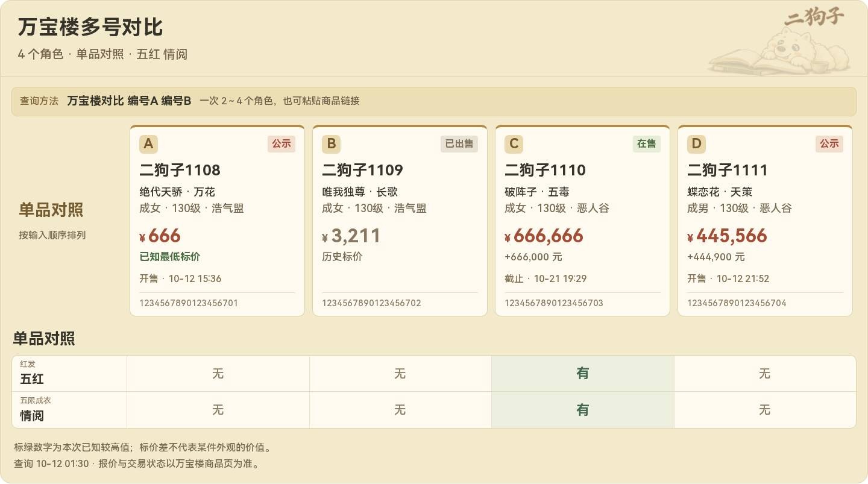Click the letter C badge on card 二狗子1110
The width and height of the screenshot is (868, 484).
point(514,144)
